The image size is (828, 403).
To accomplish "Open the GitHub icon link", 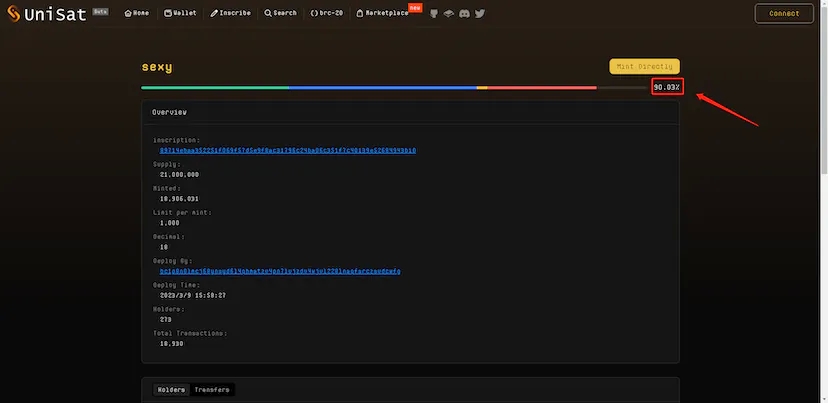I will click(432, 13).
